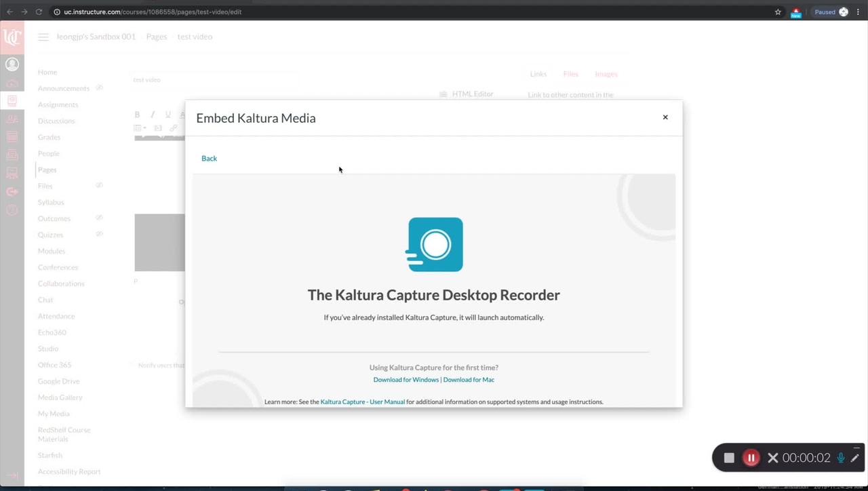This screenshot has height=491, width=868.
Task: Click the Back link in the dialog
Action: pyautogui.click(x=209, y=158)
